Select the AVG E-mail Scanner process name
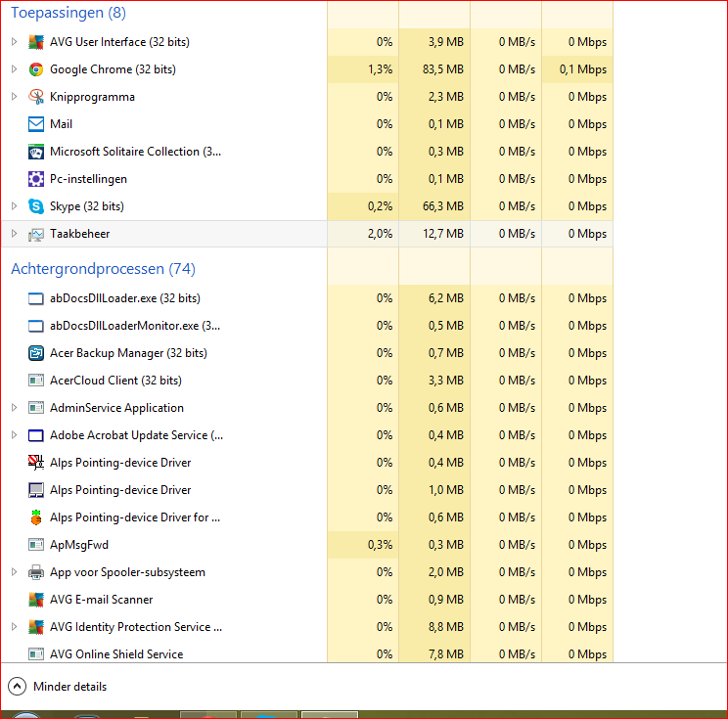 [x=101, y=600]
